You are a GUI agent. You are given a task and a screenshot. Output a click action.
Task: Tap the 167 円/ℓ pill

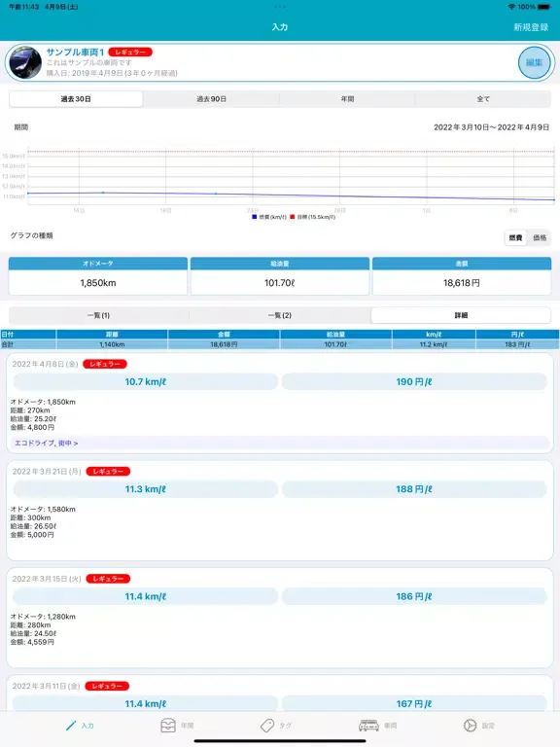coord(414,703)
